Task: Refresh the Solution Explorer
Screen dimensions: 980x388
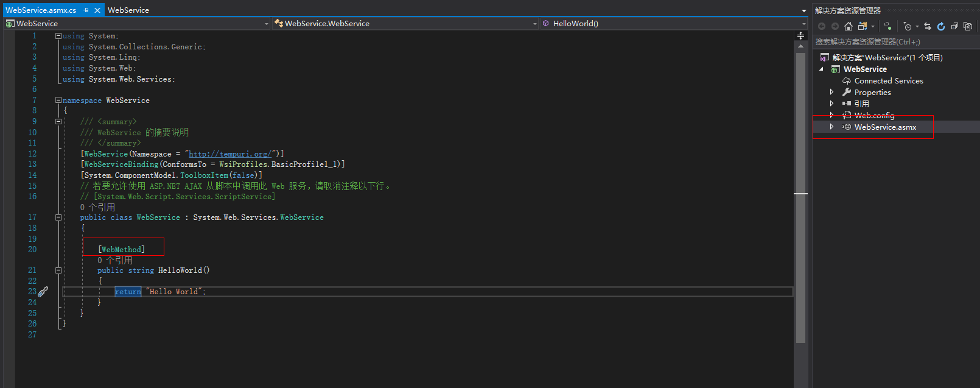Action: 941,26
